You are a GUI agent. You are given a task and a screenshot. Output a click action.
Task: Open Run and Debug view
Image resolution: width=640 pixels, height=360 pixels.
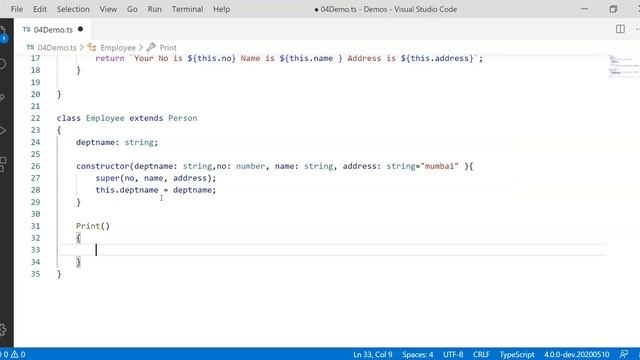tap(3, 131)
